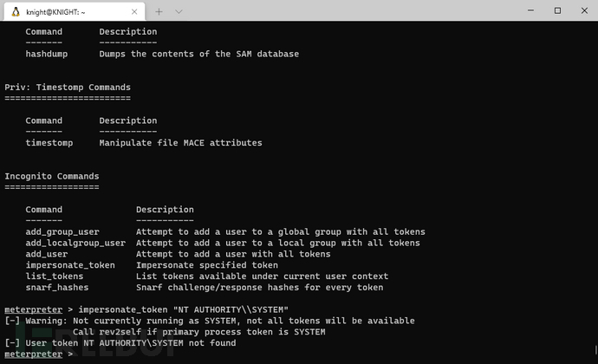
Task: Click the list_tokens command entry
Action: pyautogui.click(x=54, y=276)
